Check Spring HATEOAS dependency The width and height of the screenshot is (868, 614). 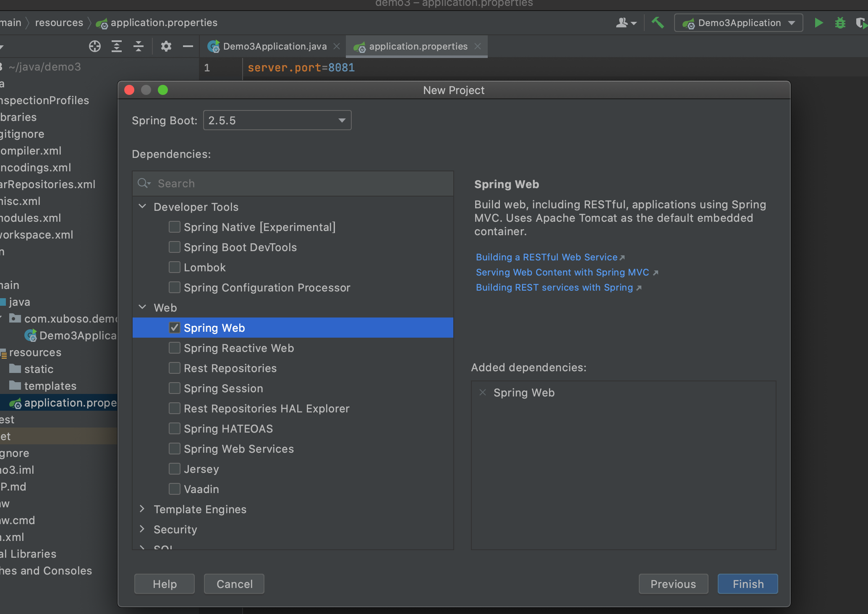coord(175,428)
